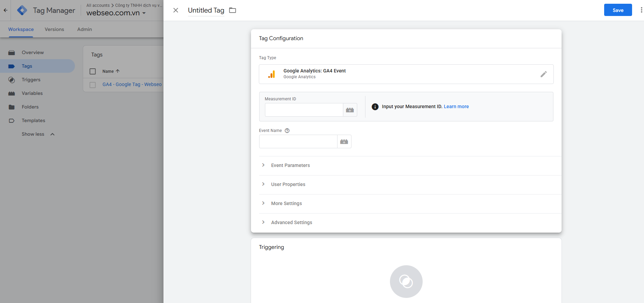Sort tags by the Name arrow icon
This screenshot has width=644, height=303.
(x=118, y=71)
